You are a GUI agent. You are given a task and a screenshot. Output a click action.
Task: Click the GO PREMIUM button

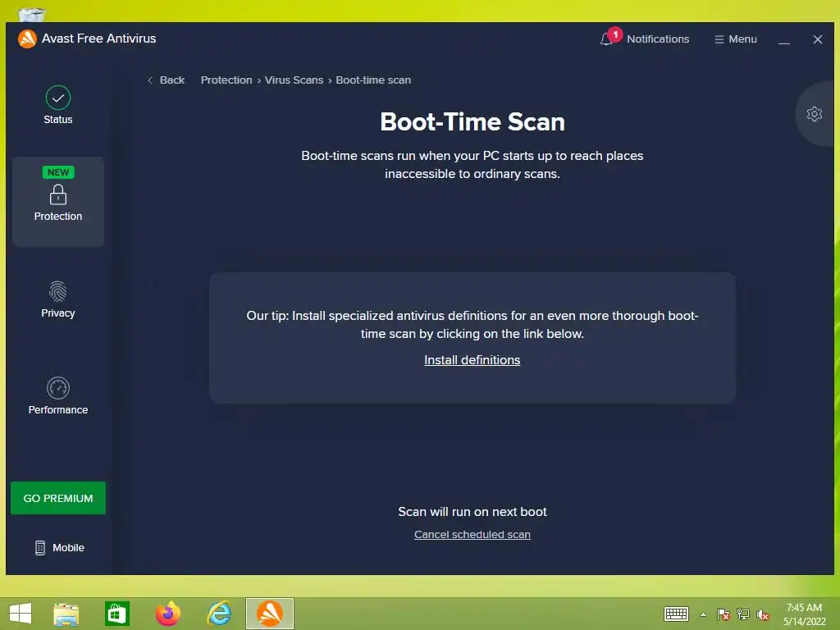click(58, 498)
